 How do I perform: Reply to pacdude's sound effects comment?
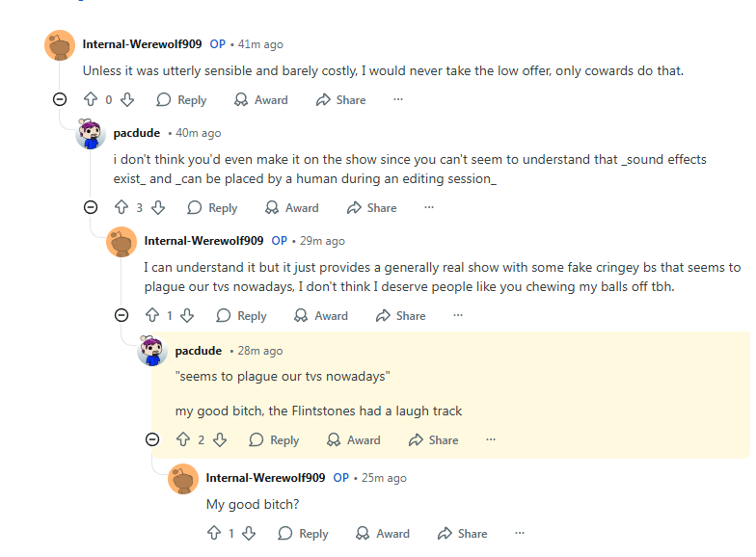pos(212,208)
